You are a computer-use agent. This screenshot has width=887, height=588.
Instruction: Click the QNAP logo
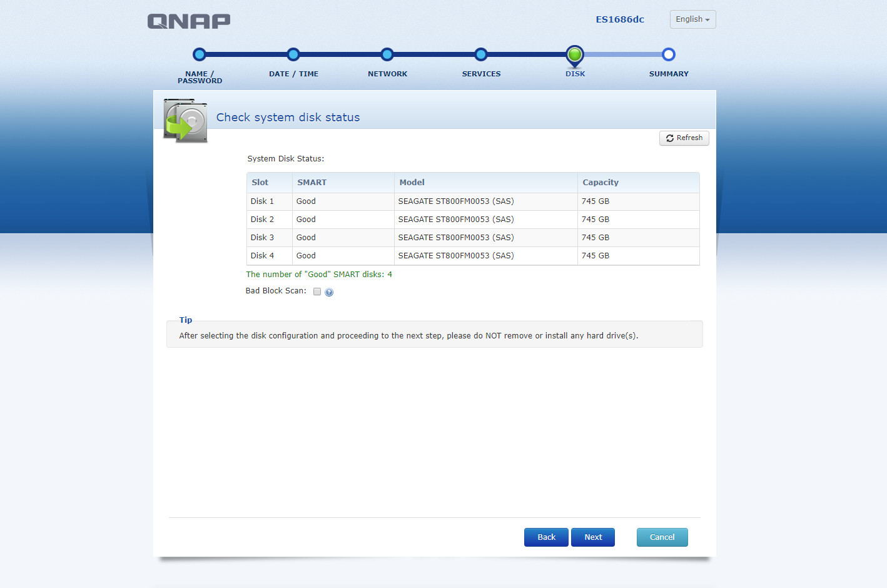click(188, 21)
